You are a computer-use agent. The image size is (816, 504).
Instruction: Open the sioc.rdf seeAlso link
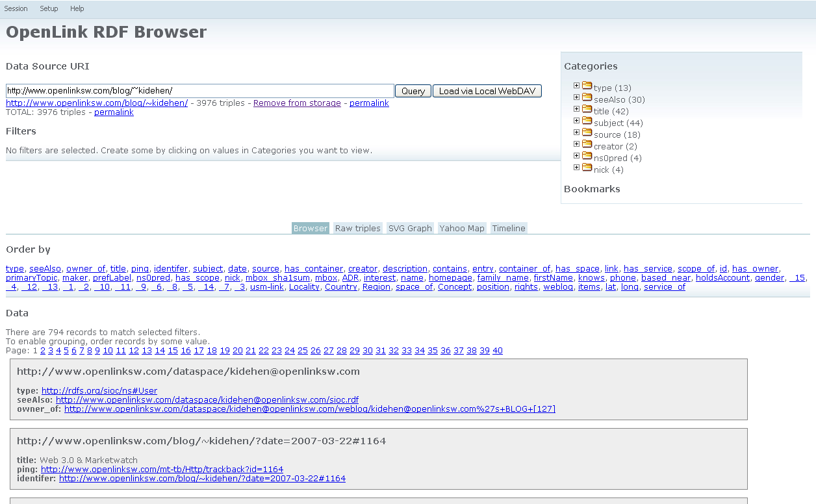[207, 399]
